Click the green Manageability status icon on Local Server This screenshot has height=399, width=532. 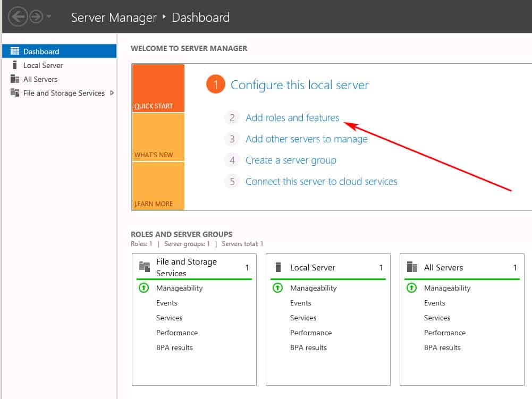(x=277, y=288)
